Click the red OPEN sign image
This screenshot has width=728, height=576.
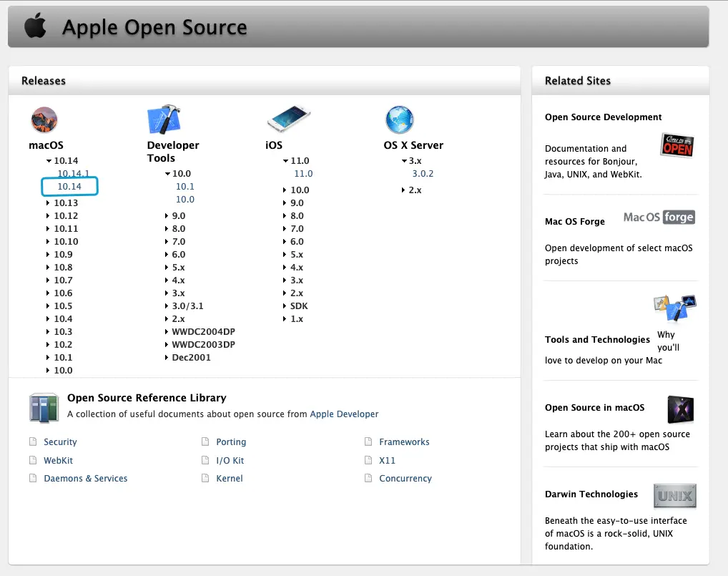click(677, 145)
